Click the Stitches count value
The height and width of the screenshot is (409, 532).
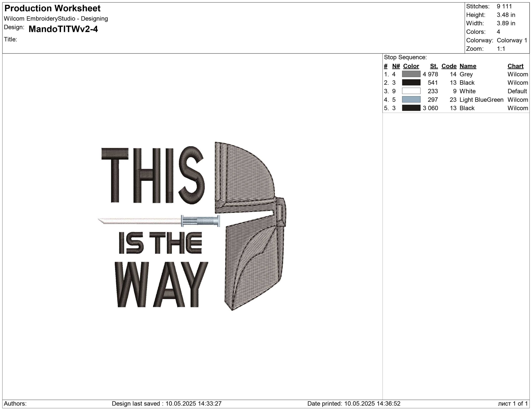pyautogui.click(x=504, y=6)
